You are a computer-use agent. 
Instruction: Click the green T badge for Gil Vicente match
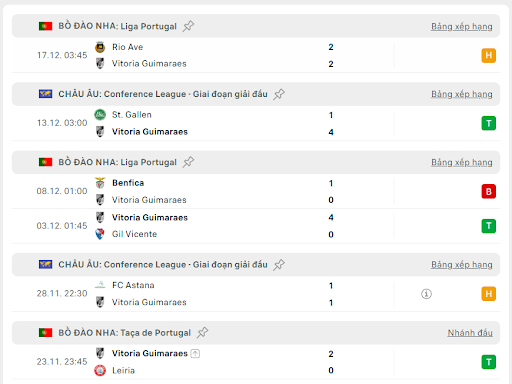click(x=488, y=226)
